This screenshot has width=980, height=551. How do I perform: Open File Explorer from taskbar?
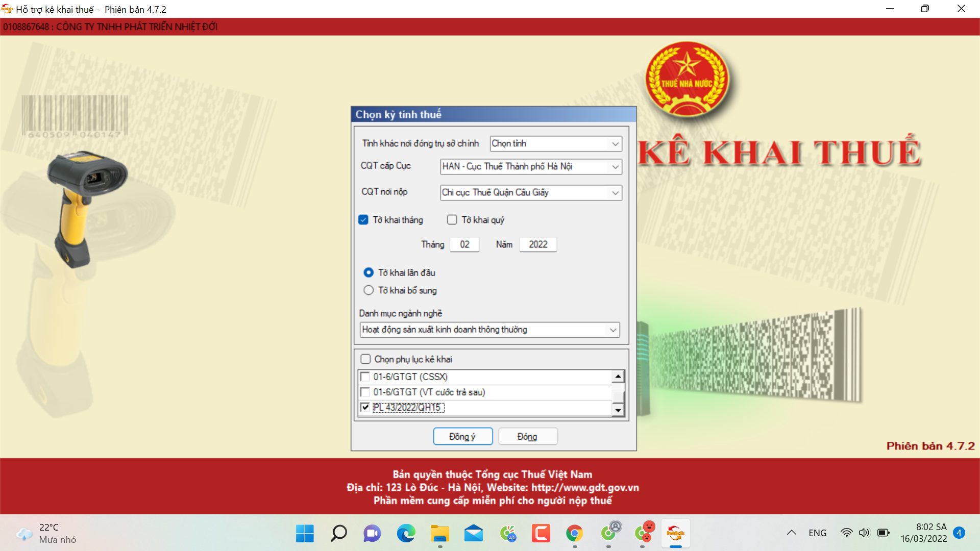point(439,534)
